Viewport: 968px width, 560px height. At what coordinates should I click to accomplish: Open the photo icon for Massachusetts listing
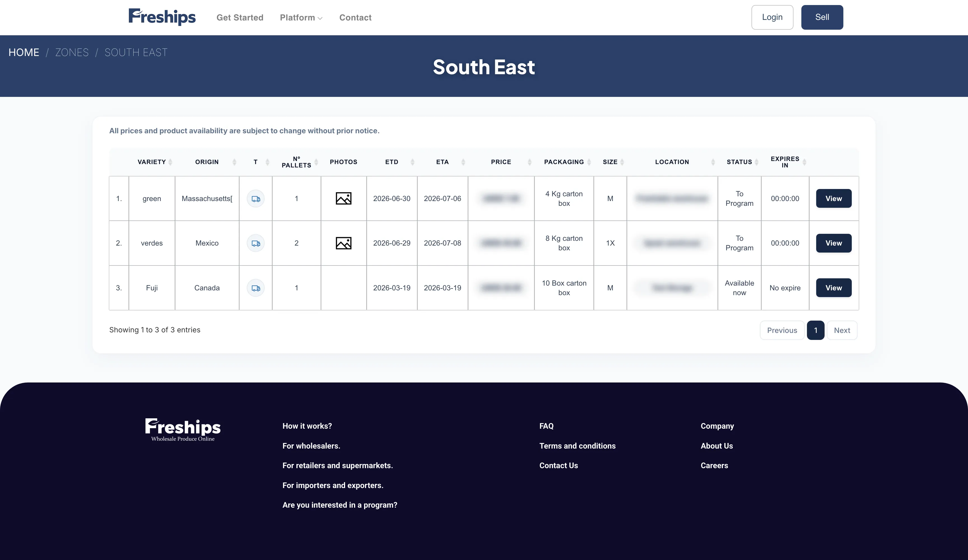343,199
